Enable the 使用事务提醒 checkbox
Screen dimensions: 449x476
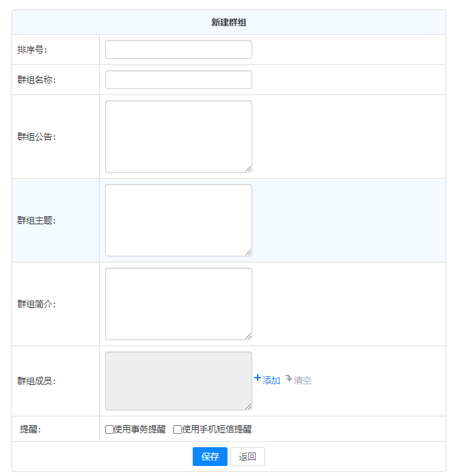pos(110,429)
